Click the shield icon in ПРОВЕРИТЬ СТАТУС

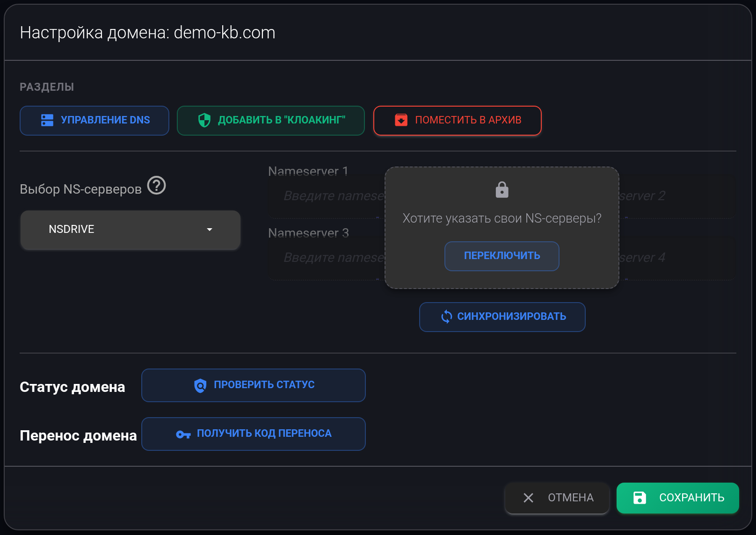click(200, 385)
